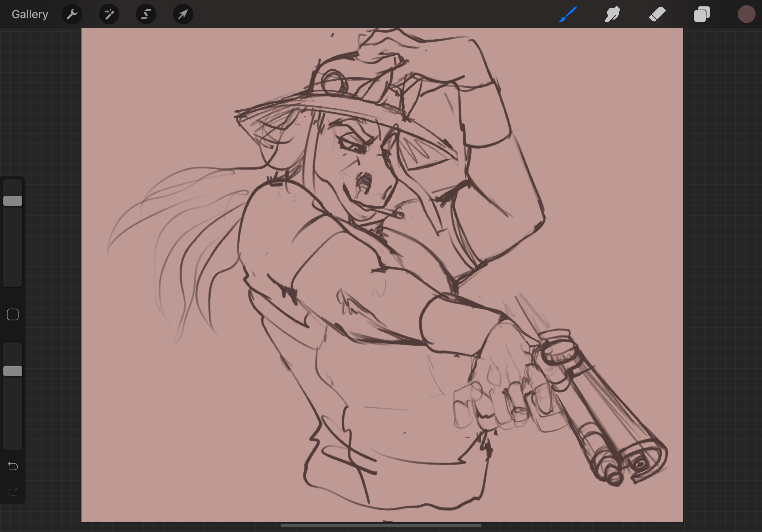The height and width of the screenshot is (532, 762).
Task: Activate the Selection tool
Action: pos(146,14)
